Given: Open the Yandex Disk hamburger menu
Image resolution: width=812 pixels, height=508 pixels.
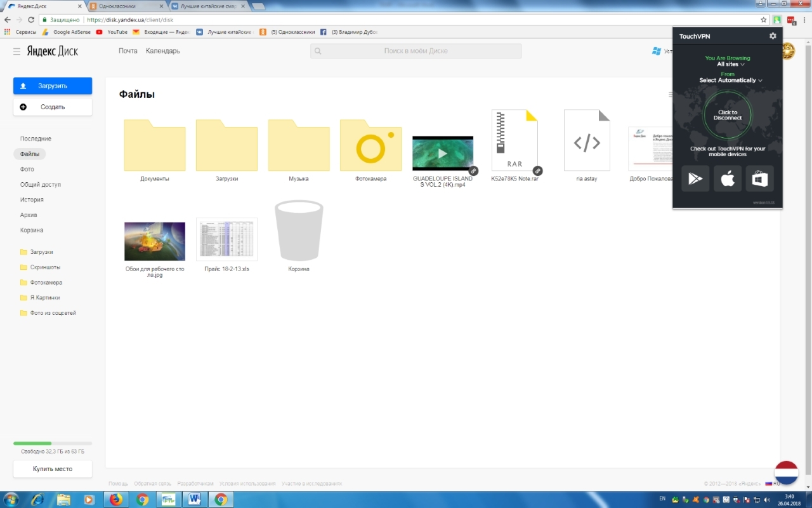Looking at the screenshot, I should click(x=17, y=51).
